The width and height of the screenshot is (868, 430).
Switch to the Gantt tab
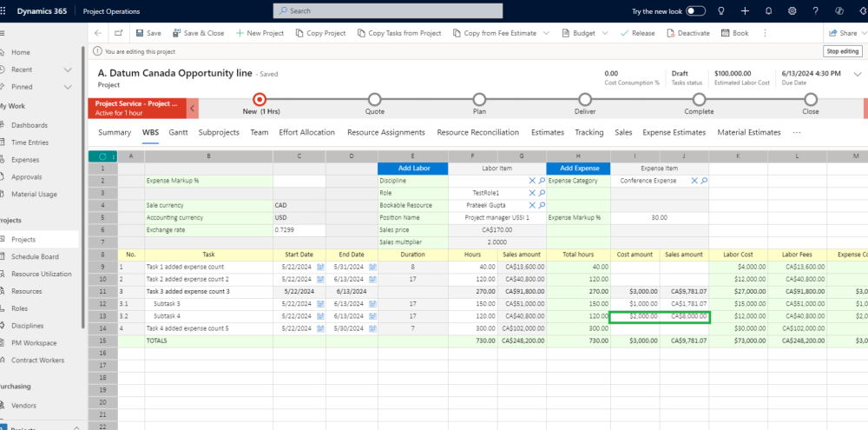(x=179, y=133)
